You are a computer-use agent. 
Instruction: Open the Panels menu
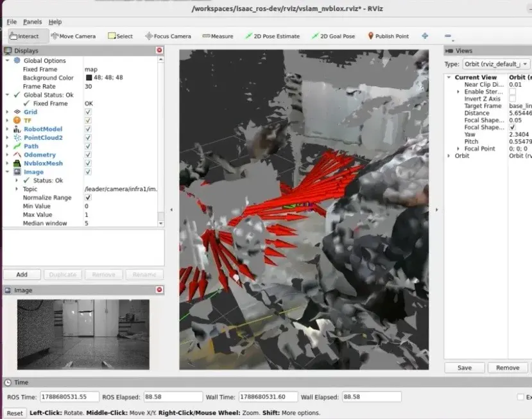click(x=33, y=22)
